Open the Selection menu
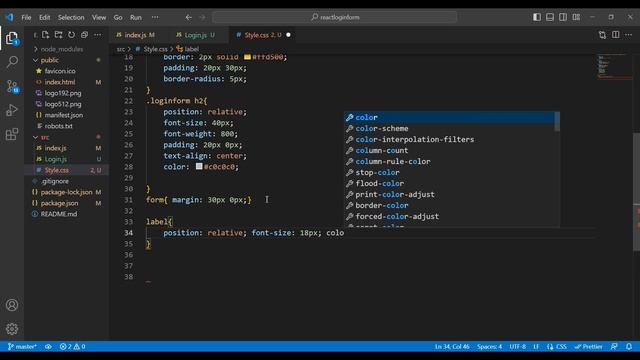This screenshot has height=360, width=640. pos(71,17)
